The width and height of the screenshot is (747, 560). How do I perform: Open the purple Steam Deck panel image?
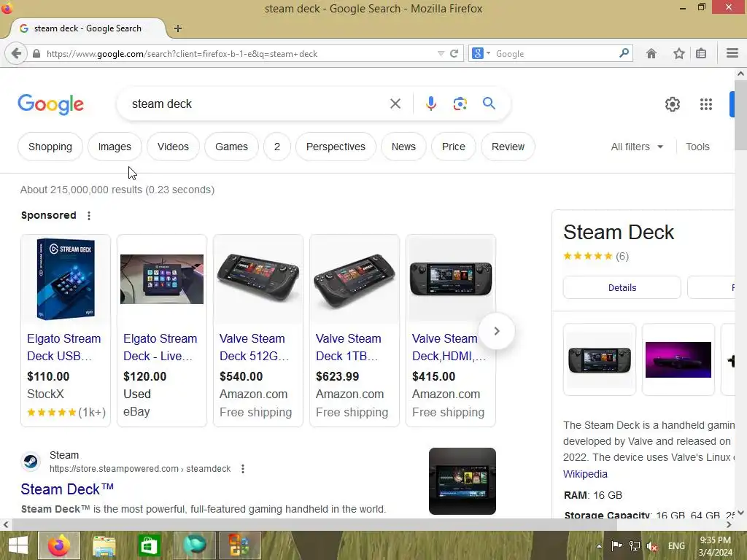coord(678,359)
